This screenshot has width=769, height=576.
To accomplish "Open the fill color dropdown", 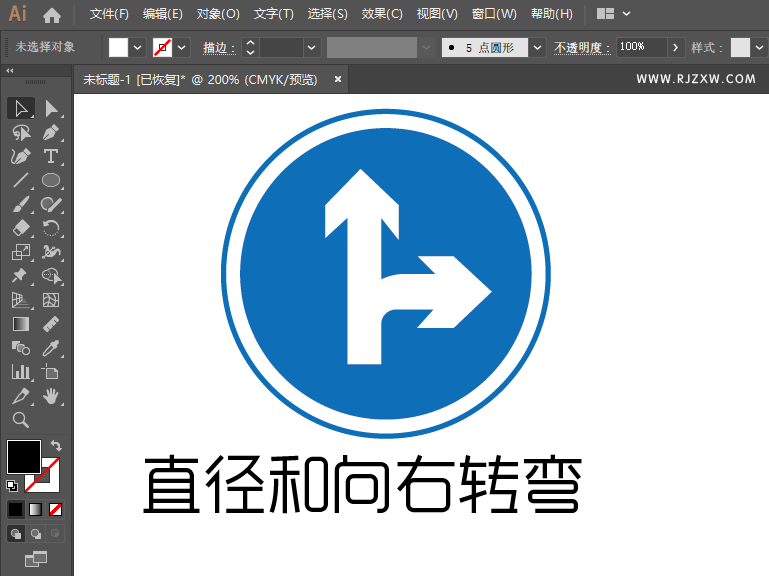I will [x=138, y=48].
